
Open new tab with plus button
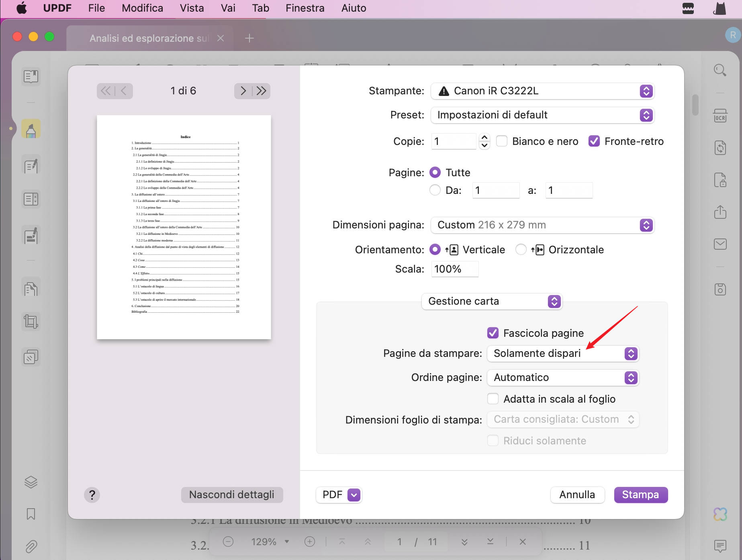[x=249, y=38]
